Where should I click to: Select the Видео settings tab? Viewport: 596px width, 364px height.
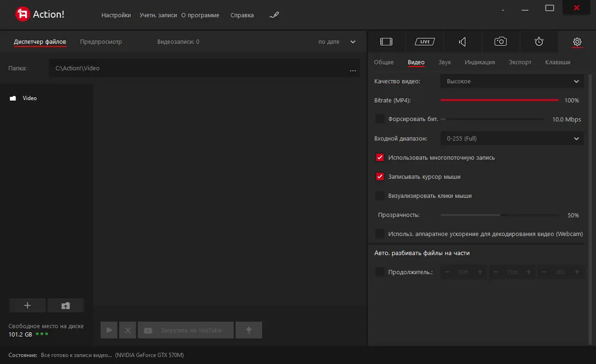tap(416, 62)
